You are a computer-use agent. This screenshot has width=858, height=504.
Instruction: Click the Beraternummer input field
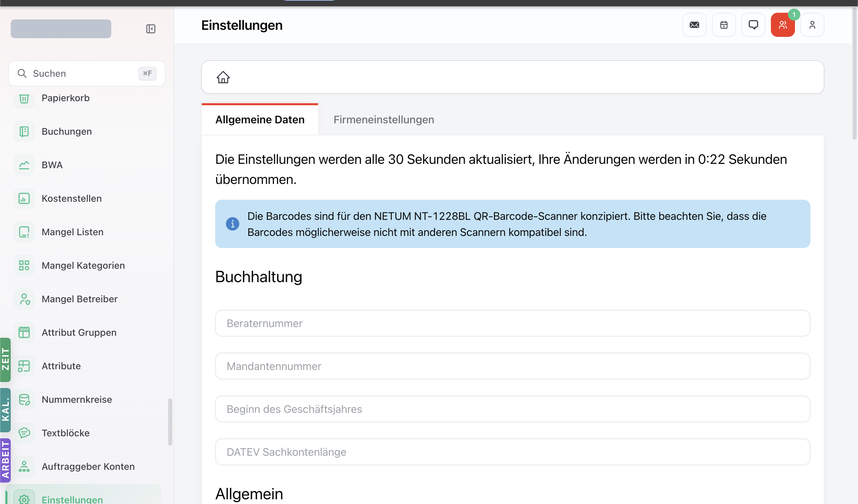coord(512,323)
